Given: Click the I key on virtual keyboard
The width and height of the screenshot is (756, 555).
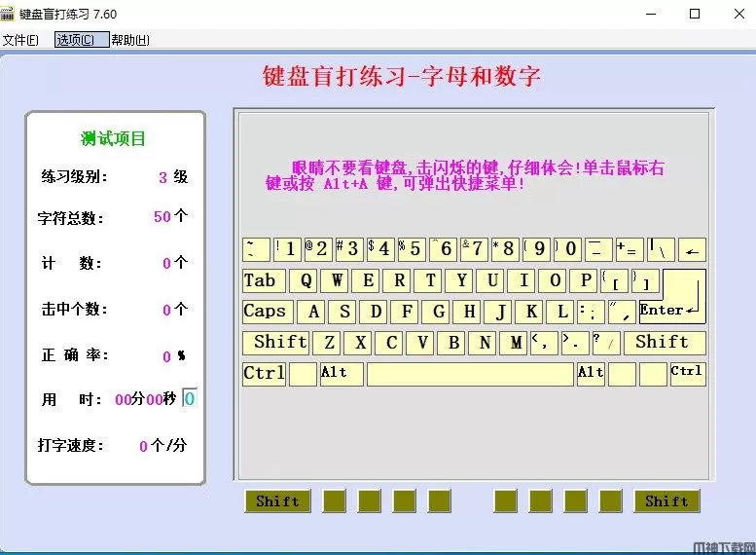Looking at the screenshot, I should point(522,280).
